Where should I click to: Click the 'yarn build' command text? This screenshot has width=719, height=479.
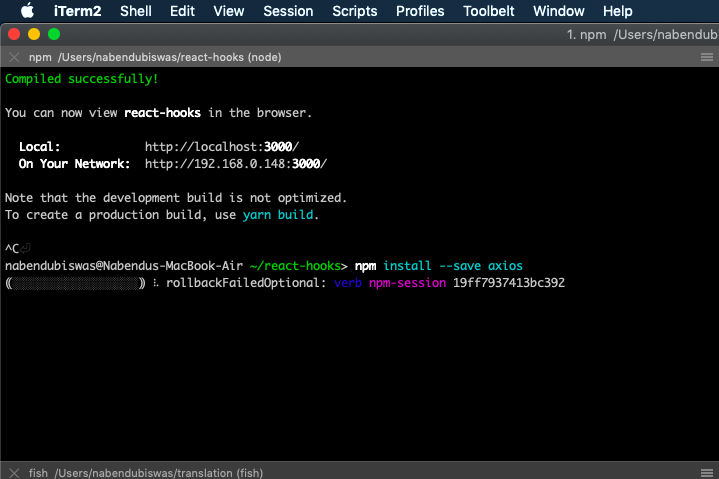(278, 215)
